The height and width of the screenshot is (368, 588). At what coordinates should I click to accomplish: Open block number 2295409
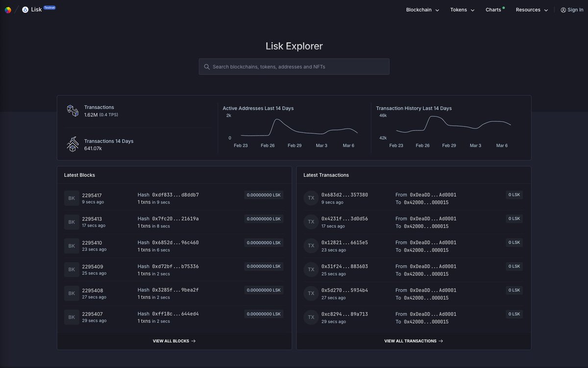[x=92, y=267]
